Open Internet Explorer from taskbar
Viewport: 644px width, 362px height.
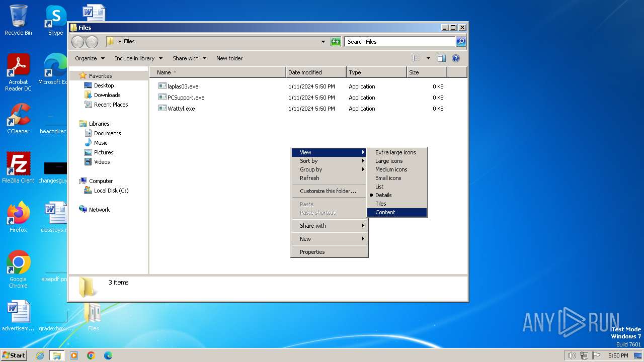[40, 355]
